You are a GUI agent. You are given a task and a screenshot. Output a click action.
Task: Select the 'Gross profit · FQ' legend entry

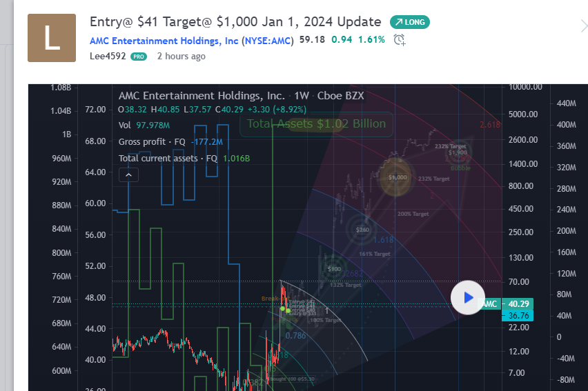(x=170, y=141)
